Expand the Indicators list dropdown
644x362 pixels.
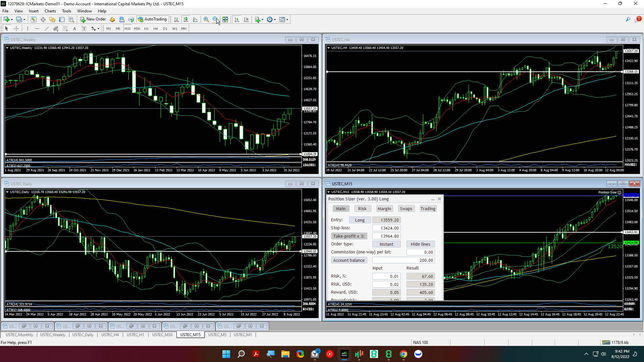pos(262,20)
